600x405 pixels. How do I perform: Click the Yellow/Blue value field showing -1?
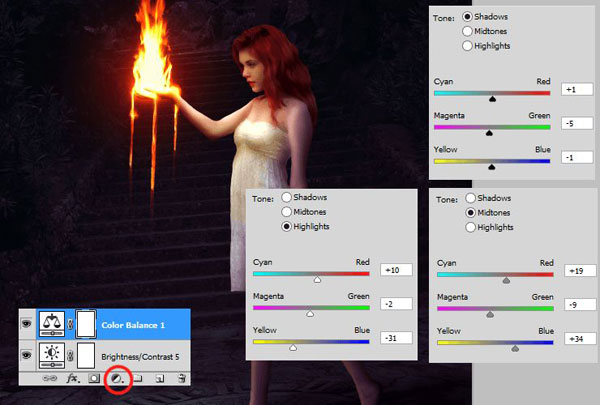(577, 157)
